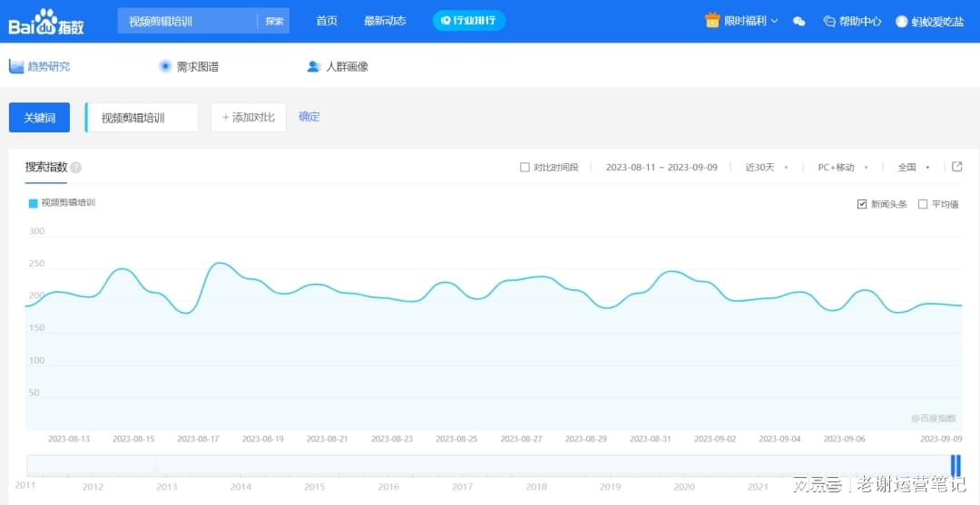Image resolution: width=980 pixels, height=505 pixels.
Task: Click the 需求图谱 circle icon
Action: coord(165,66)
